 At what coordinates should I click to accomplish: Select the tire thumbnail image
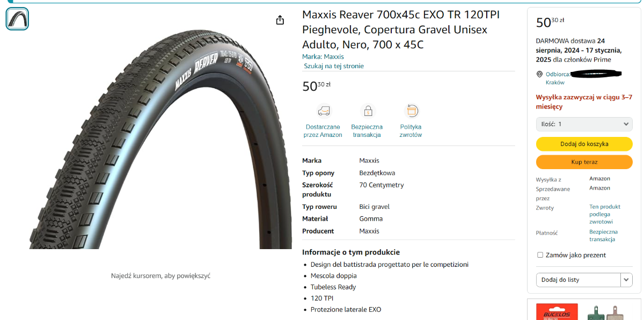17,19
